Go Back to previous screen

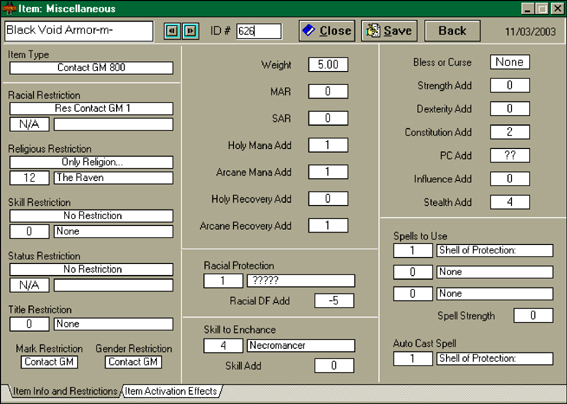click(452, 31)
